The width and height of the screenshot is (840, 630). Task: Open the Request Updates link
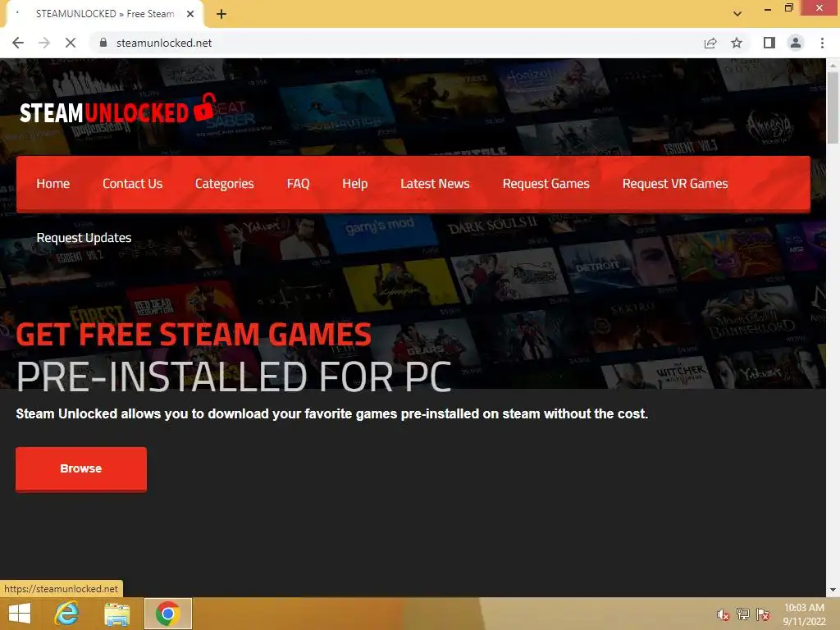click(84, 238)
